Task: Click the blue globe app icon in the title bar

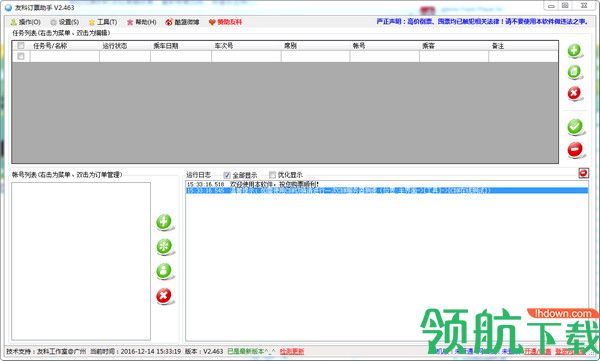Action: (8, 7)
